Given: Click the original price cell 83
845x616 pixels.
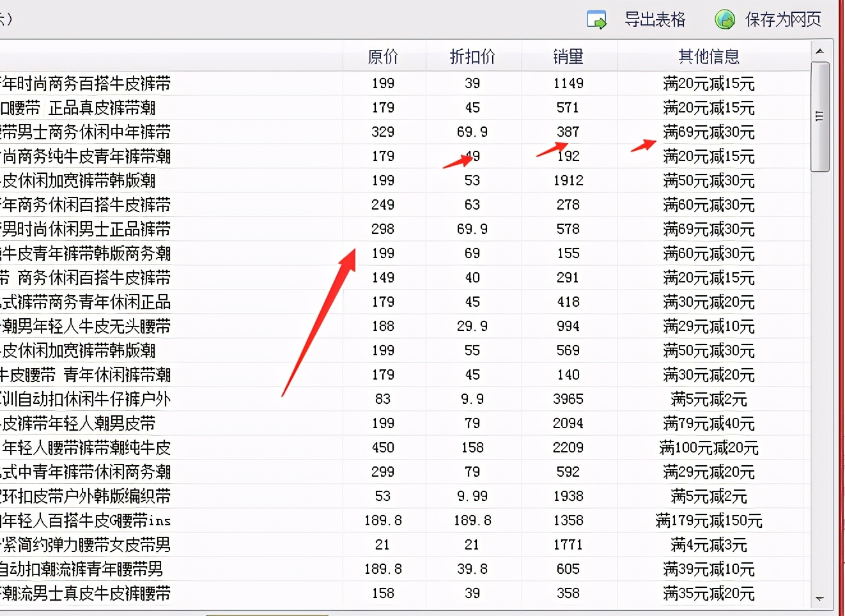Looking at the screenshot, I should tap(384, 399).
